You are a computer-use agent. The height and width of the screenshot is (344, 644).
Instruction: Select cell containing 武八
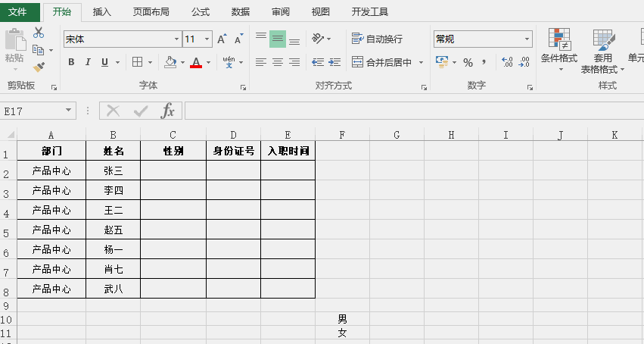(x=113, y=289)
